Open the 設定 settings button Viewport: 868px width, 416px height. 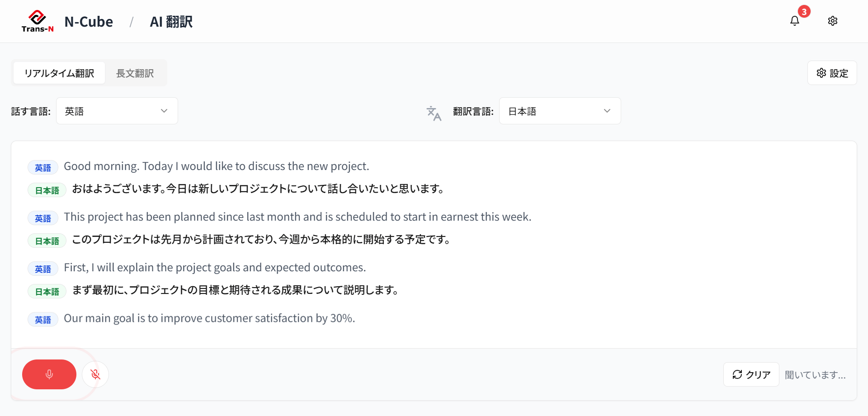pos(832,73)
